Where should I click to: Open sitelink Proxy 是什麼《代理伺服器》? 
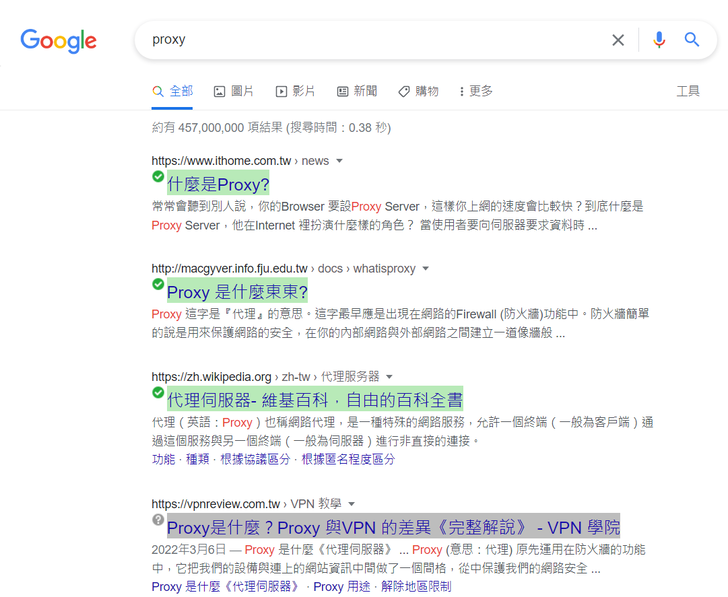226,587
